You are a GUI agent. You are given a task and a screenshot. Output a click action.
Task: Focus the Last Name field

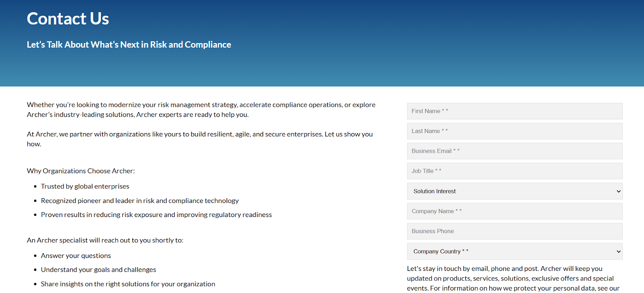pyautogui.click(x=514, y=131)
